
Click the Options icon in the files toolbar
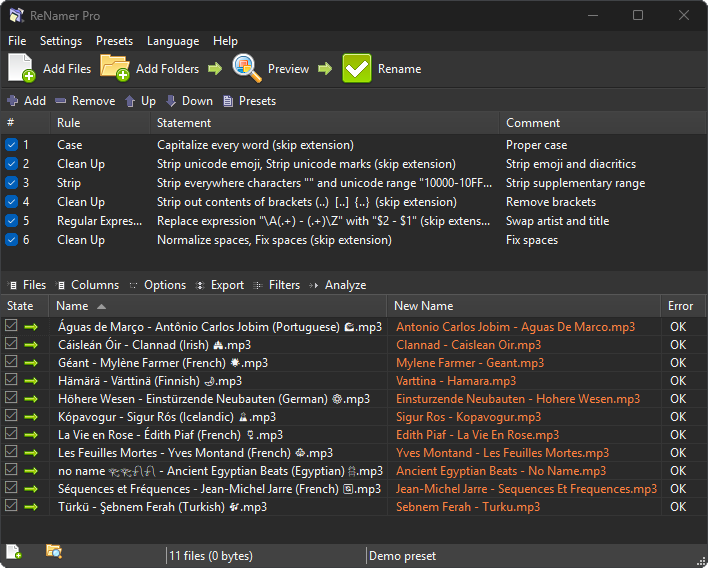point(133,285)
